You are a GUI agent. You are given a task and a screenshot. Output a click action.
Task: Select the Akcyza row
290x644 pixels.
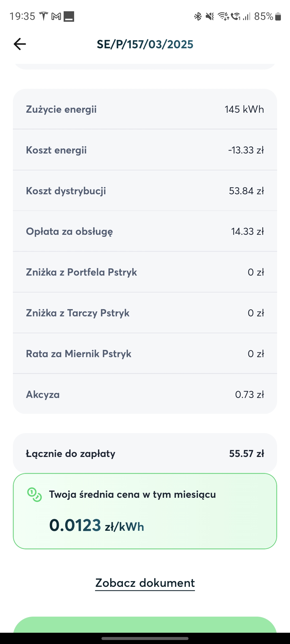145,394
